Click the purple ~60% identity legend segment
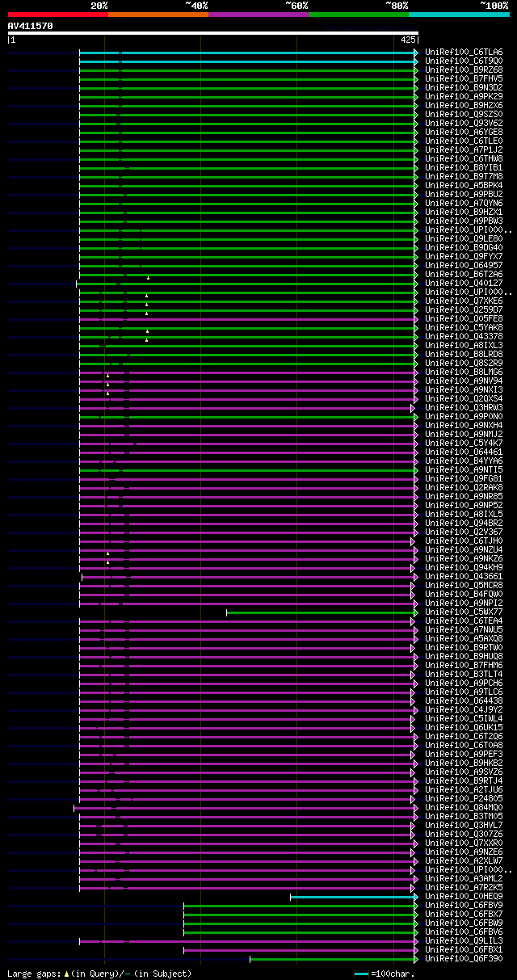 coord(258,15)
